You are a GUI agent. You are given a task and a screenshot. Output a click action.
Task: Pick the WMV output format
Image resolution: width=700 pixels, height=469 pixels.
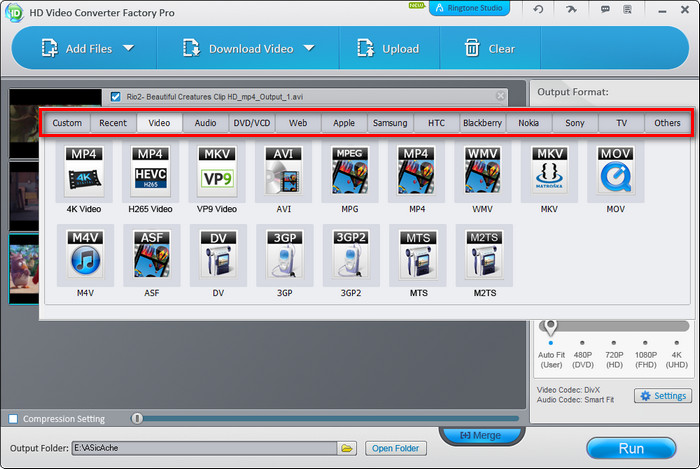(483, 172)
